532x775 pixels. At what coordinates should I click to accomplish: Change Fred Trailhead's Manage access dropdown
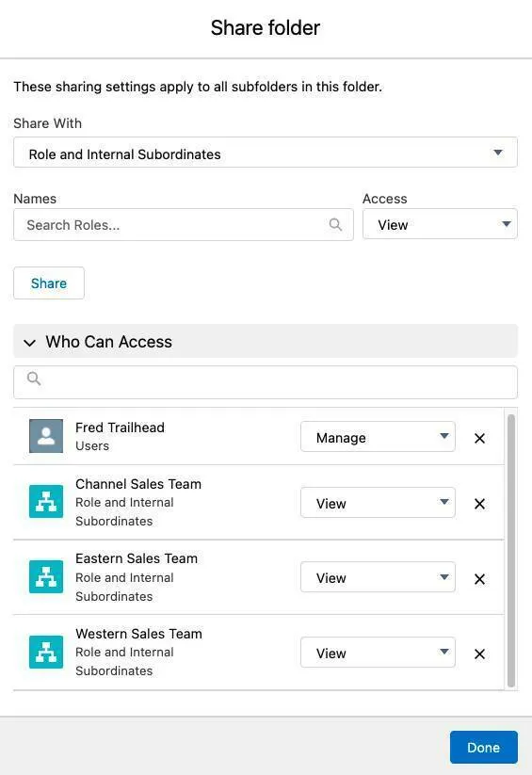coord(378,436)
